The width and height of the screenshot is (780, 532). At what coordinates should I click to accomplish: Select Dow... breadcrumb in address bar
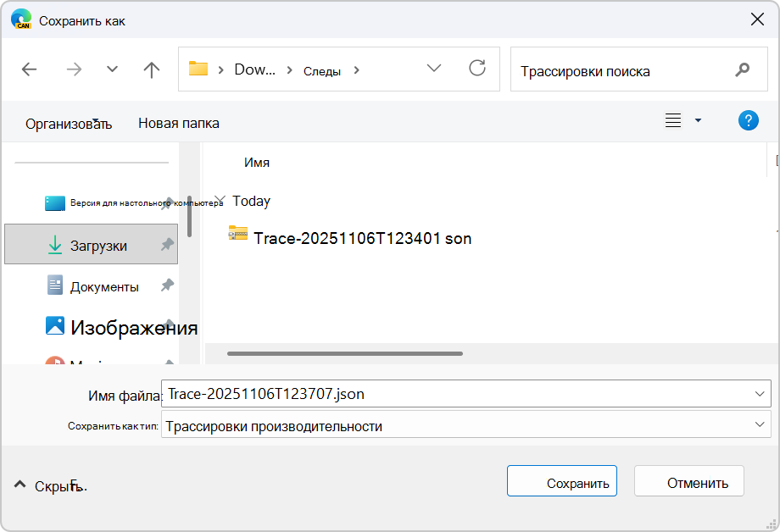tap(254, 69)
